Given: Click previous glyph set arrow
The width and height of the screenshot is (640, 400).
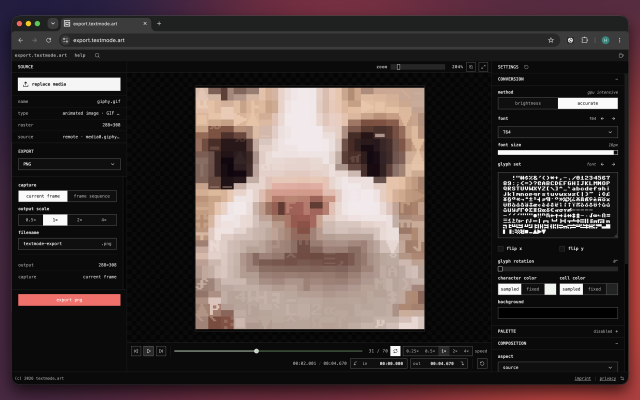Looking at the screenshot, I should pos(602,164).
